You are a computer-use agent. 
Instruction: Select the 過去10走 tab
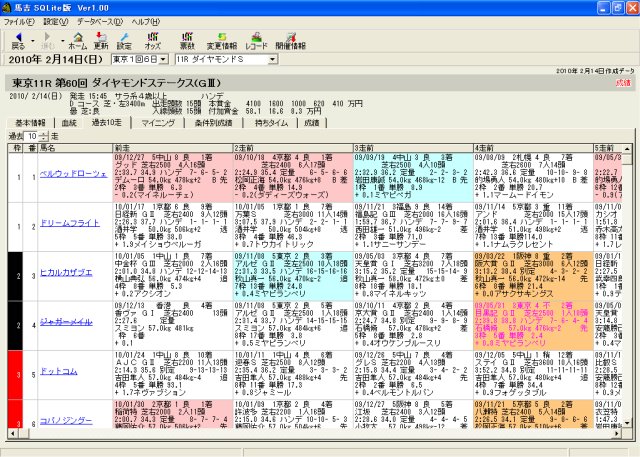point(107,122)
